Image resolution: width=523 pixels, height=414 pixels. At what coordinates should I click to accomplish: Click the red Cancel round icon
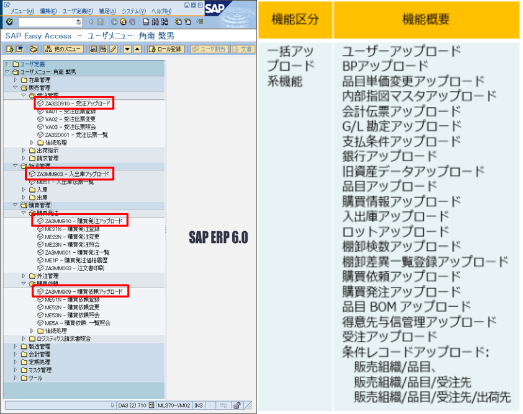pos(132,22)
